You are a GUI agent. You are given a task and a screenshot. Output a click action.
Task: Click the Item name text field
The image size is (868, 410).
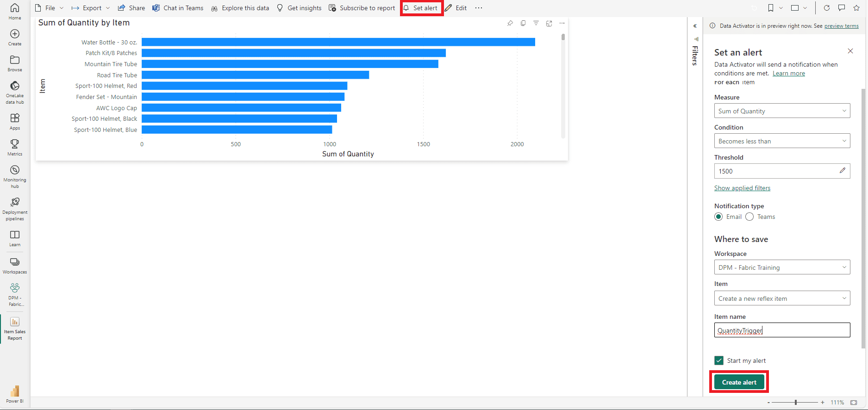(782, 330)
